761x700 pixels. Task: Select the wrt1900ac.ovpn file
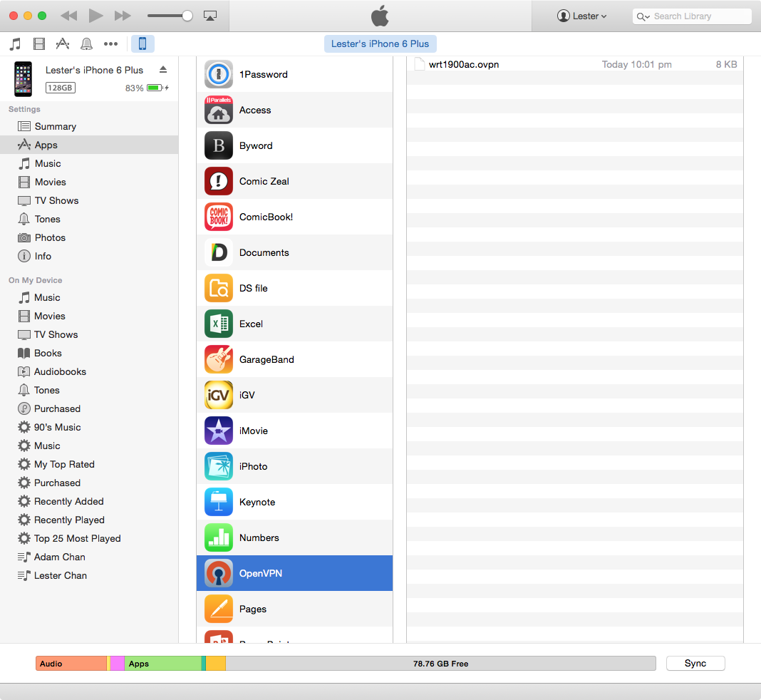[463, 64]
